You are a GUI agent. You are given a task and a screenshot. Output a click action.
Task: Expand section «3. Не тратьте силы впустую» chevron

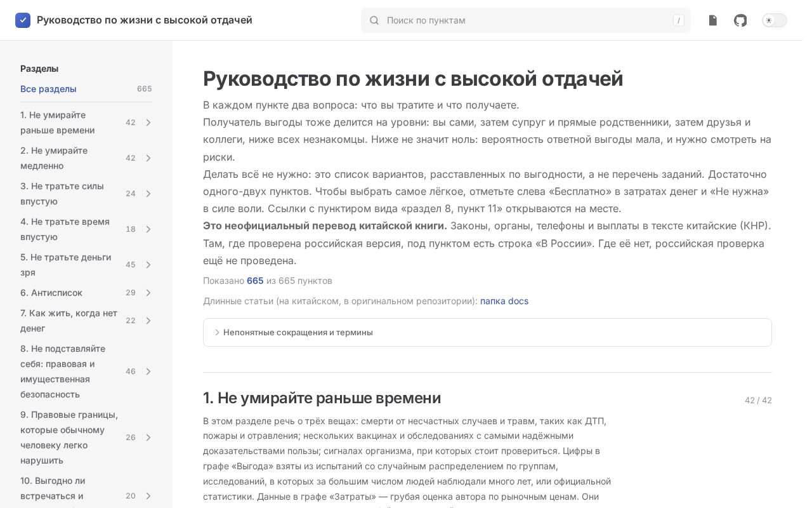click(x=148, y=194)
